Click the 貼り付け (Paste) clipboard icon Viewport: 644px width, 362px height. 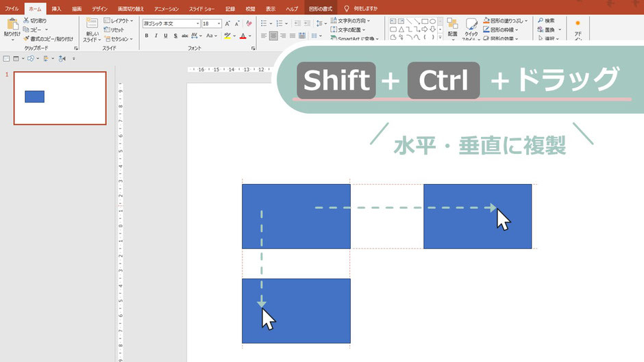[x=12, y=24]
